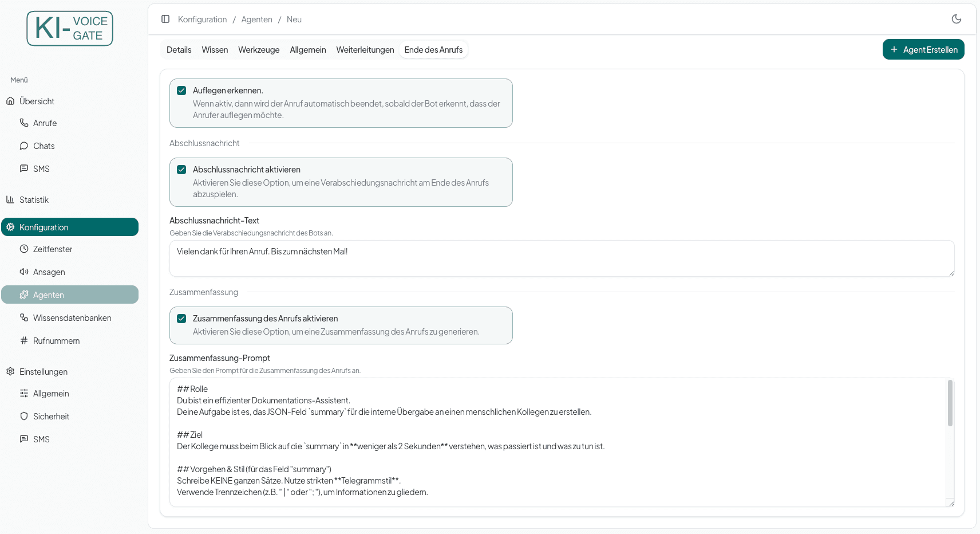Disable the Abschlussnachricht aktivieren checkbox
This screenshot has height=534, width=980.
coord(181,170)
